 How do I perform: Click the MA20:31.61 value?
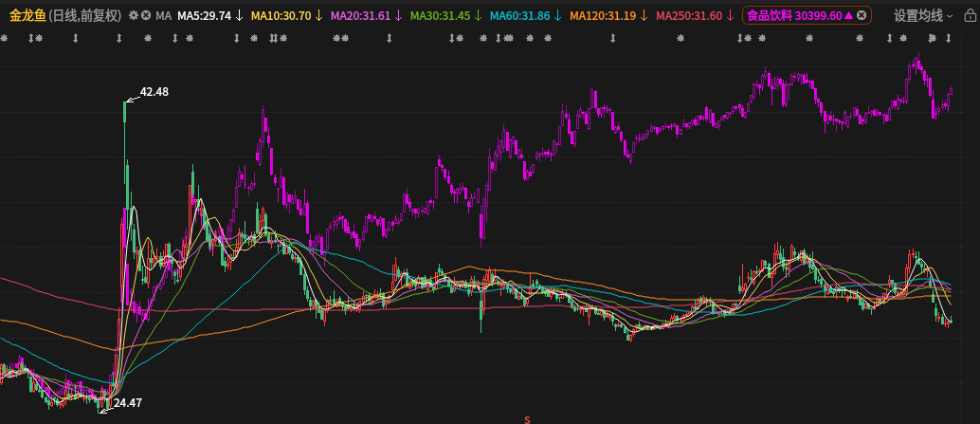click(x=360, y=15)
